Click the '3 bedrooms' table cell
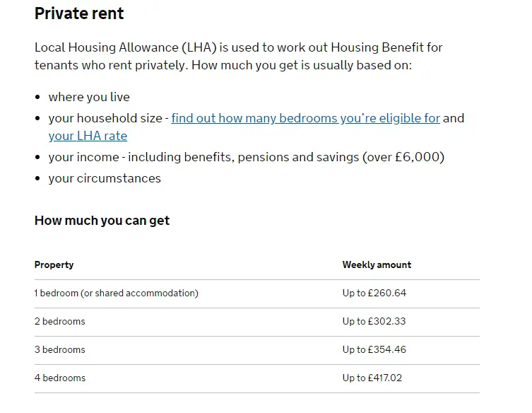 (60, 349)
